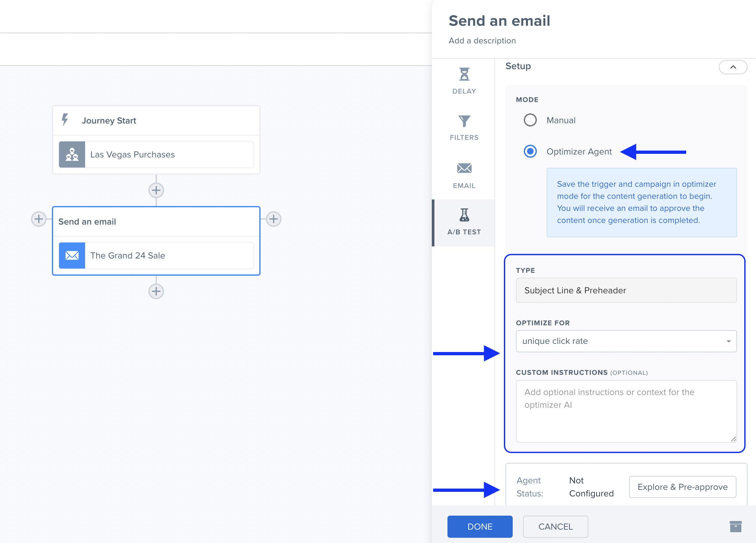Click Add a description text

click(x=482, y=41)
